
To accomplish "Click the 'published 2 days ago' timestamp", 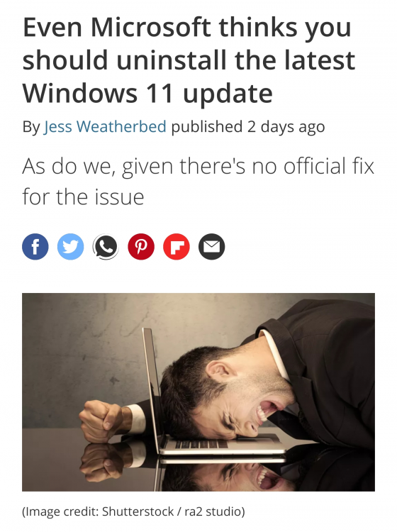I will click(x=248, y=126).
